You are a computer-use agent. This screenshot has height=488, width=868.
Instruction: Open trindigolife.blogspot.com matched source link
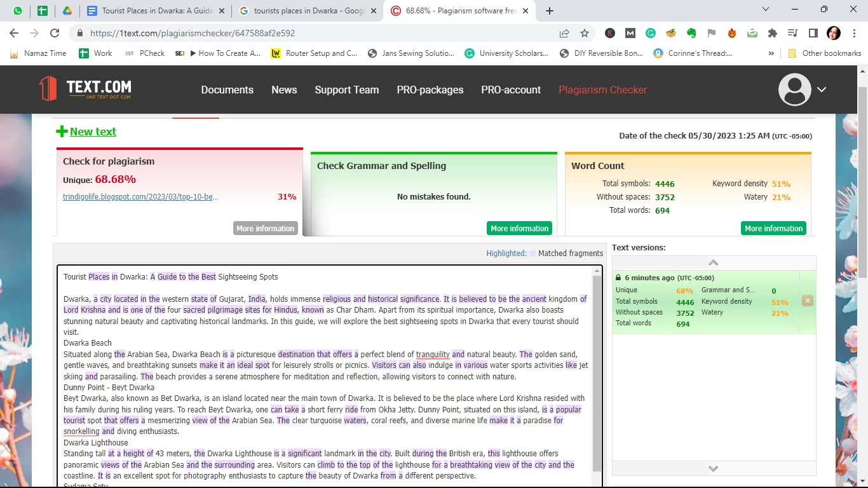click(140, 197)
